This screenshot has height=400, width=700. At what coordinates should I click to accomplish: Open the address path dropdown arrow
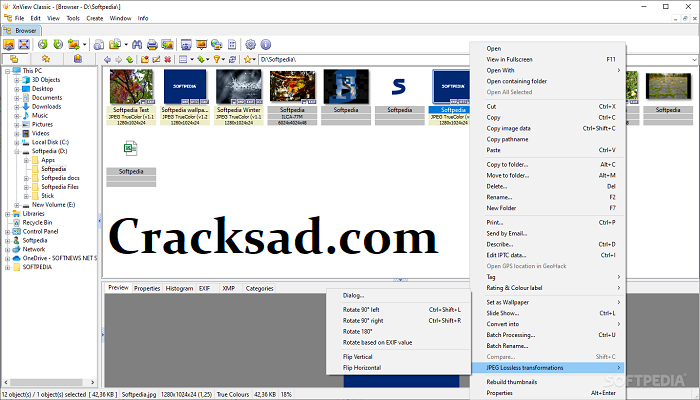[x=695, y=59]
